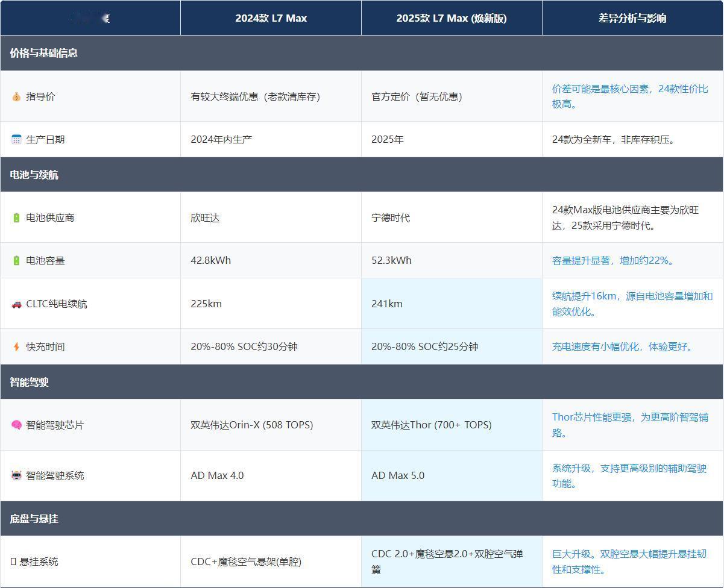724x588 pixels.
Task: Click the 智能驾驶 section header
Action: pos(362,382)
